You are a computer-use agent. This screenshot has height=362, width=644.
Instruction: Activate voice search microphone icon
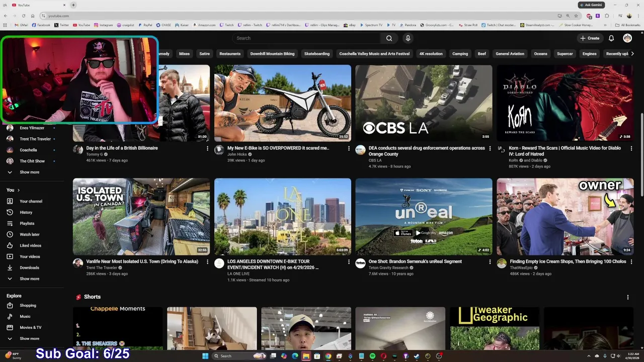click(408, 38)
